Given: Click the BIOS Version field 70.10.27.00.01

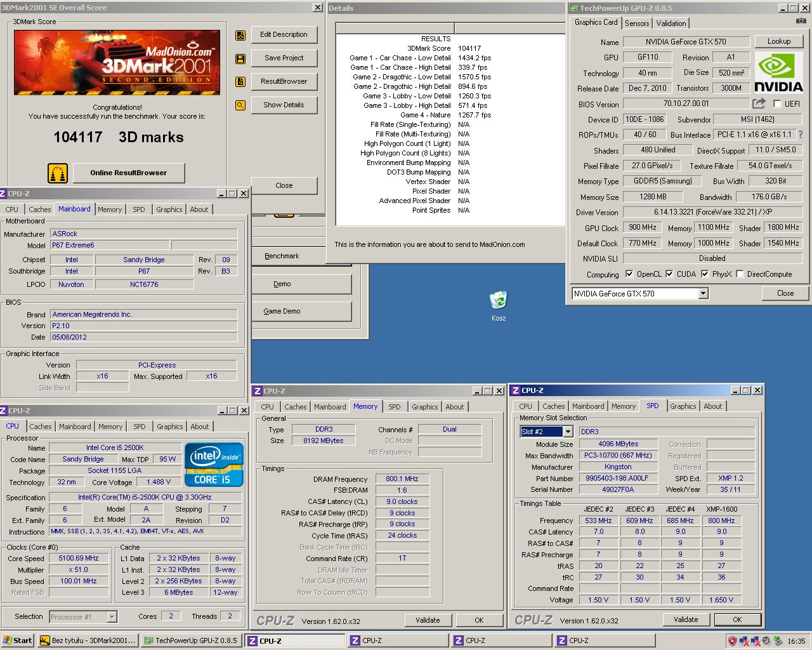Looking at the screenshot, I should pyautogui.click(x=686, y=103).
